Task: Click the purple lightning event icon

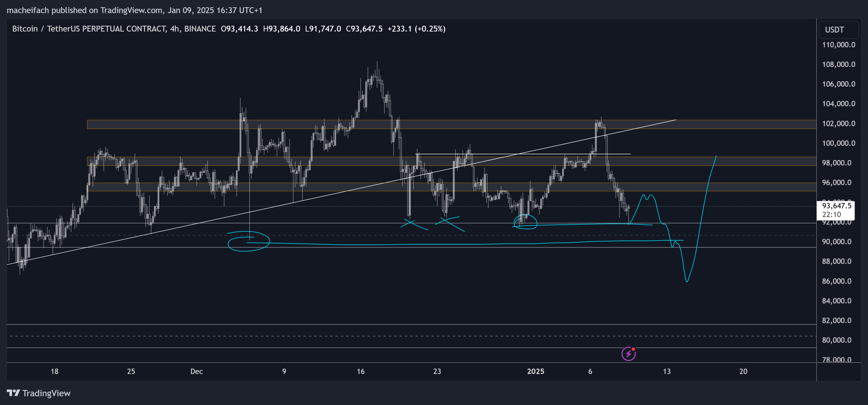Action: [x=628, y=354]
